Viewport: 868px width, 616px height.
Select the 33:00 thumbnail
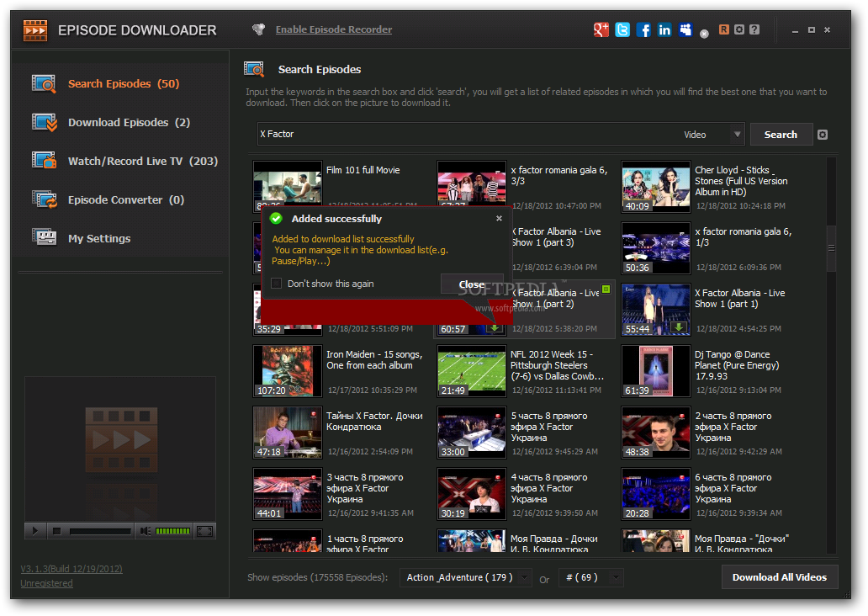point(472,433)
